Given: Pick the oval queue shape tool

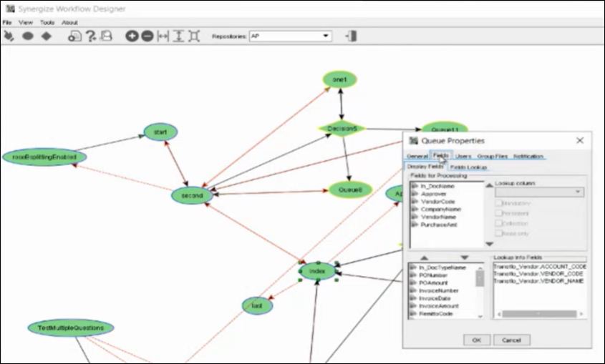Looking at the screenshot, I should click(x=28, y=36).
